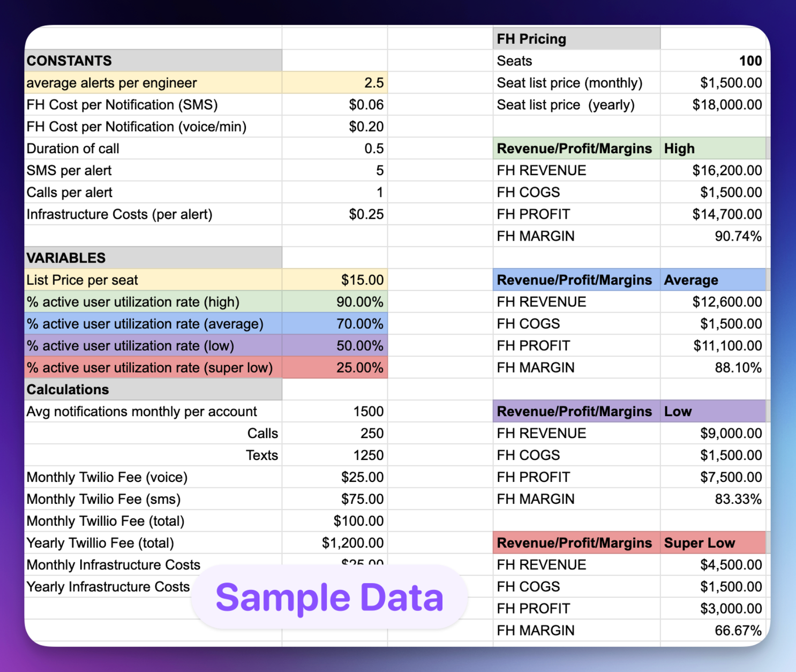The image size is (796, 672).
Task: Select the high utilization rate 90.00% cell
Action: [335, 301]
